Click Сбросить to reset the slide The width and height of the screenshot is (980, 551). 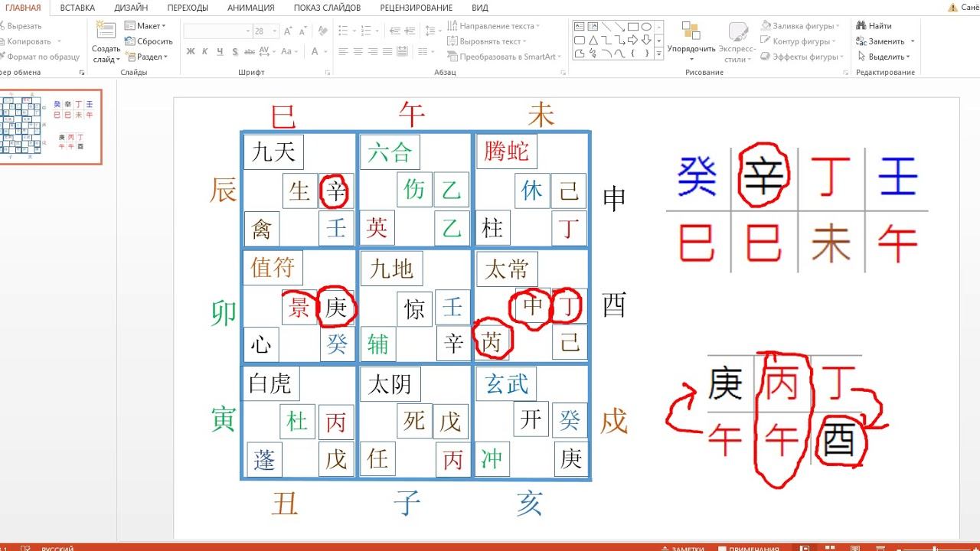[x=149, y=41]
